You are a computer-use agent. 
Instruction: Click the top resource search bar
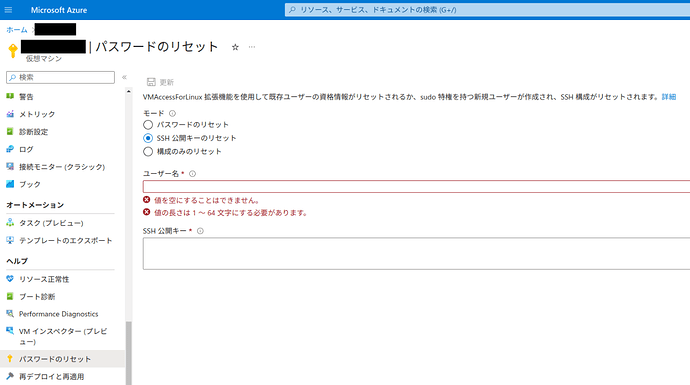[x=488, y=10]
